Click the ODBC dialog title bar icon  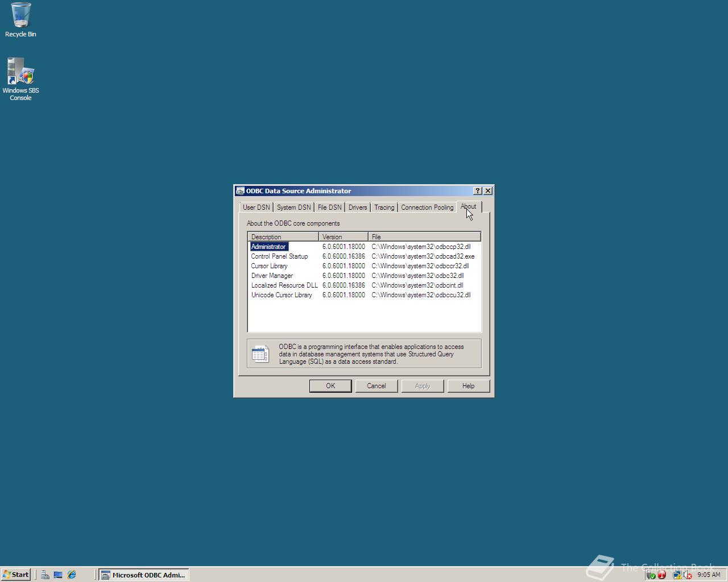click(240, 191)
